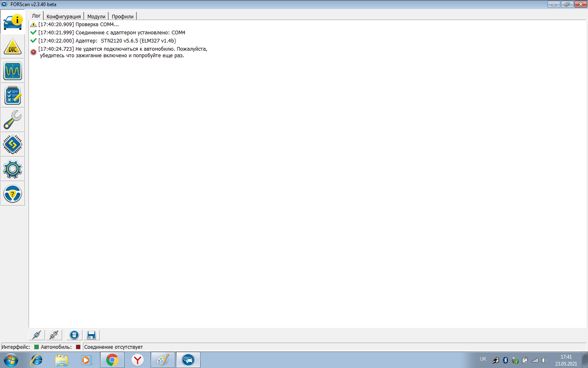
Task: Switch to the Конфигурация tab
Action: [x=64, y=16]
